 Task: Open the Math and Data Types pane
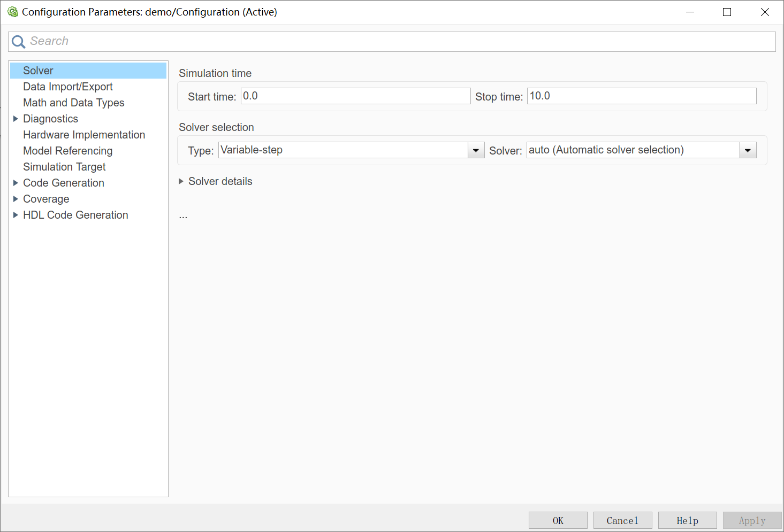click(x=74, y=103)
